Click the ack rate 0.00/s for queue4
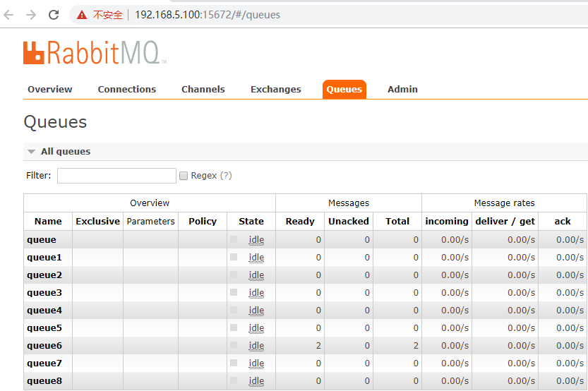 pyautogui.click(x=570, y=311)
